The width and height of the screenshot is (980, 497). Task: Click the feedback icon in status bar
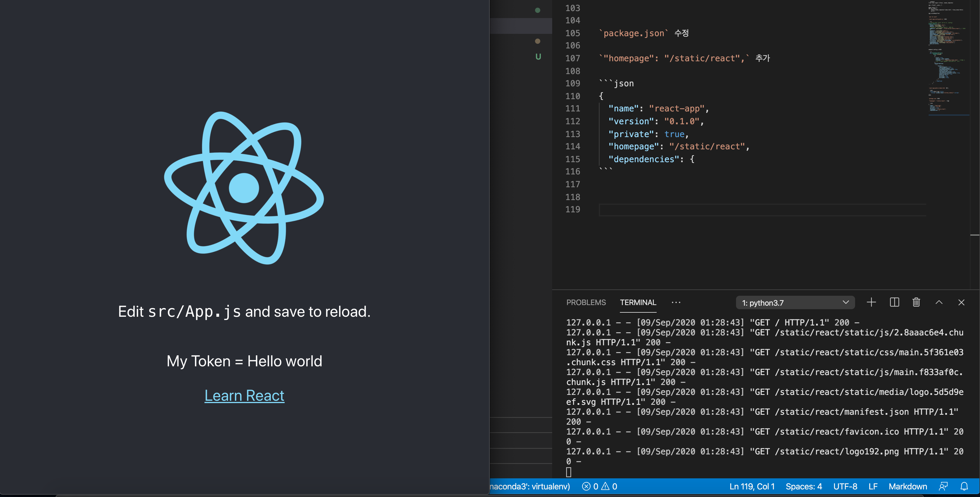(x=943, y=486)
